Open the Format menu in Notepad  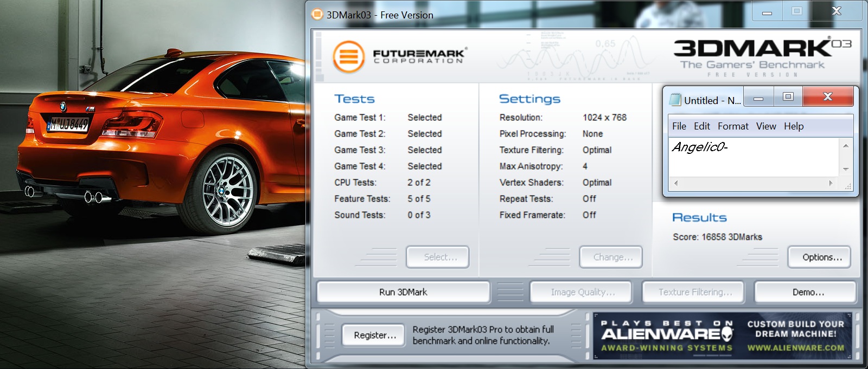click(x=732, y=126)
